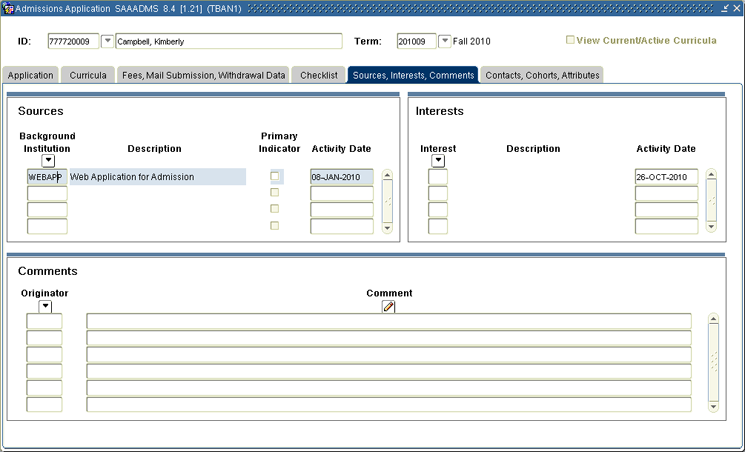
Task: Click the name field Campbell, Kimberly
Action: click(229, 41)
